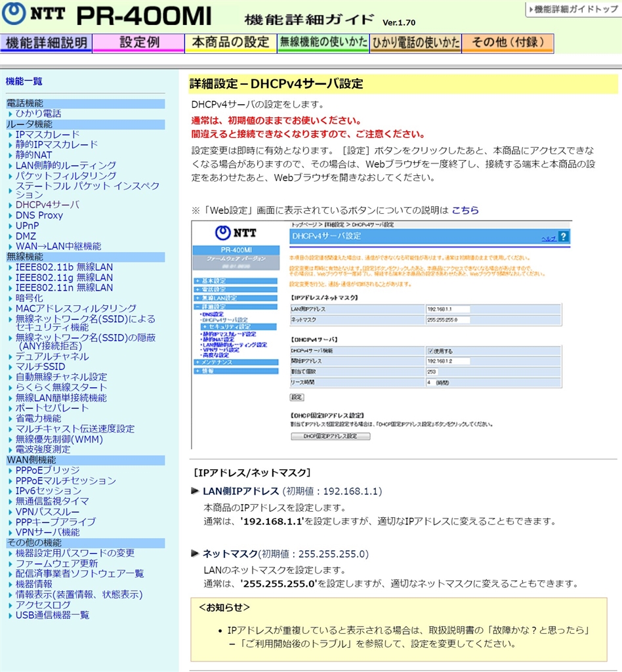Click the DHCPv4 settings screenshot image
Image resolution: width=622 pixels, height=672 pixels.
[382, 335]
